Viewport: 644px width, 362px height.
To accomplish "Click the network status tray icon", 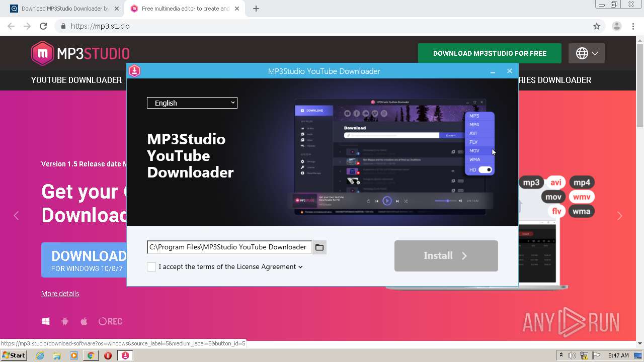I will (584, 355).
